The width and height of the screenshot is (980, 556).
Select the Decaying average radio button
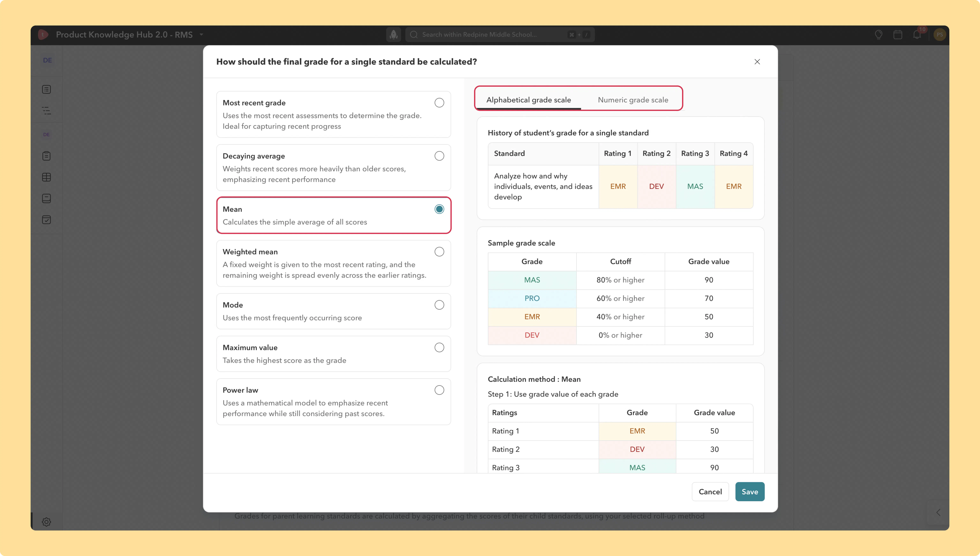point(439,156)
